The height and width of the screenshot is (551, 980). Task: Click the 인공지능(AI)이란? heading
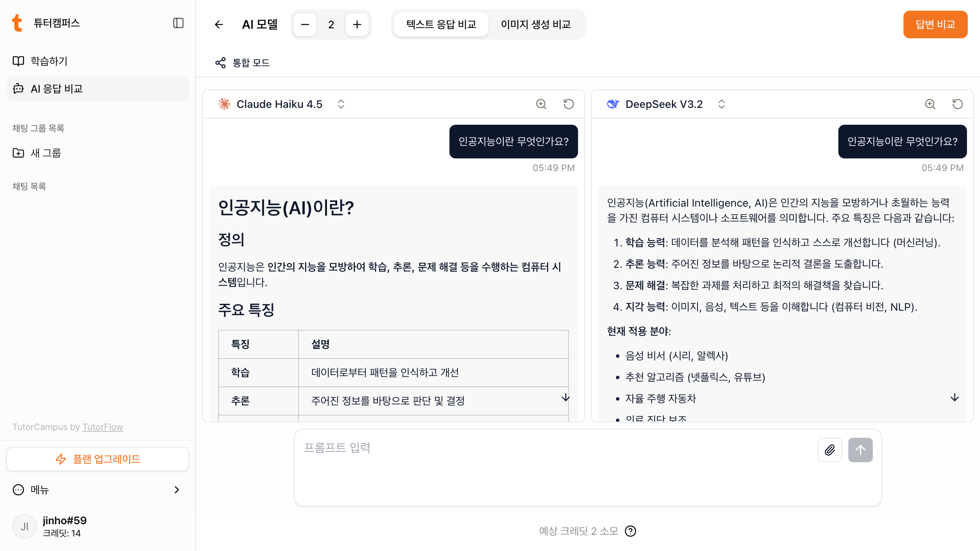point(286,208)
